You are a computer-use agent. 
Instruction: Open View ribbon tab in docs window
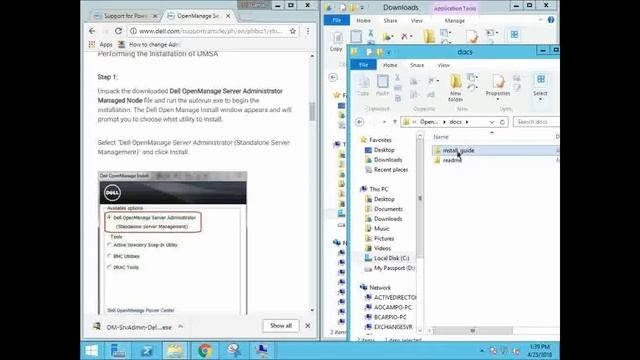click(x=443, y=65)
